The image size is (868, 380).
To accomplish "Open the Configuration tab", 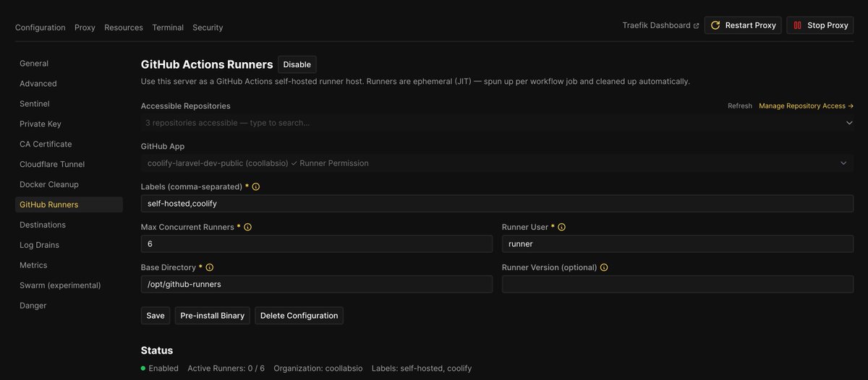I will point(41,27).
